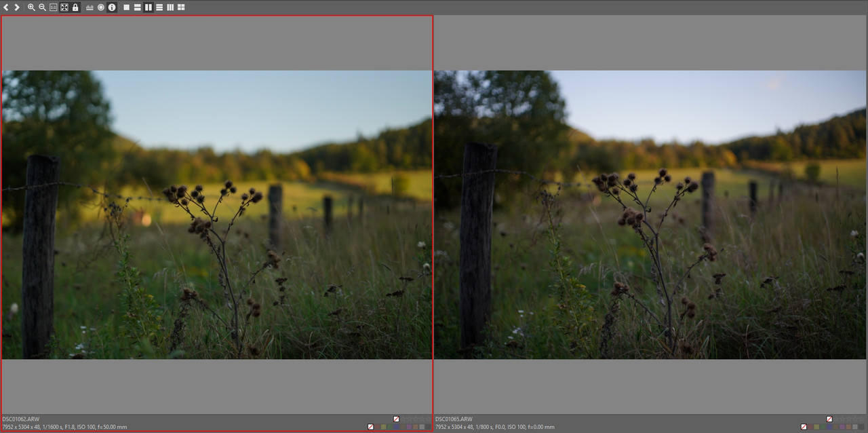
Task: Apply orange color label to DSC01065.ARW
Action: tap(848, 427)
